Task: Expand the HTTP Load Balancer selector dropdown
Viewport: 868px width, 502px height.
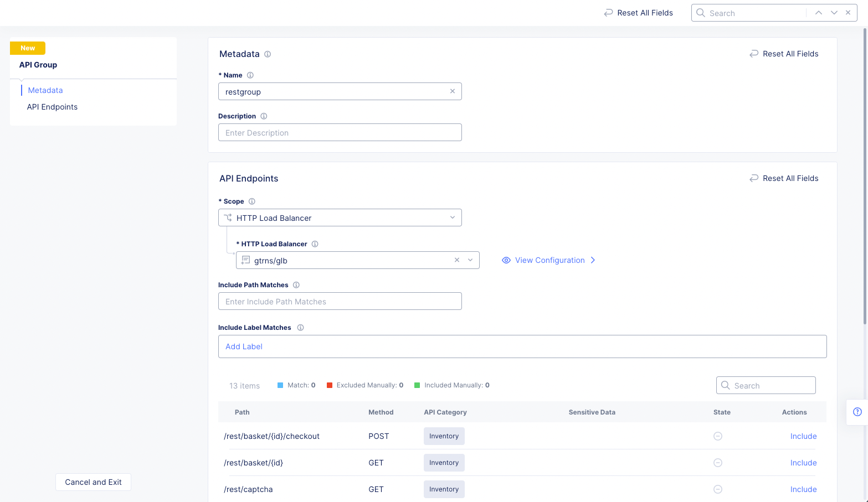Action: pos(470,260)
